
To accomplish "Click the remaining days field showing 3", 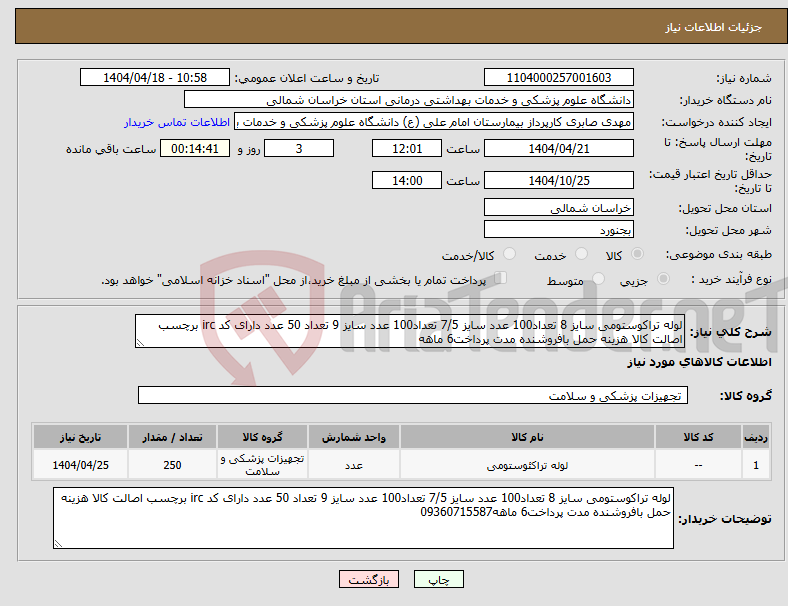I will point(299,148).
